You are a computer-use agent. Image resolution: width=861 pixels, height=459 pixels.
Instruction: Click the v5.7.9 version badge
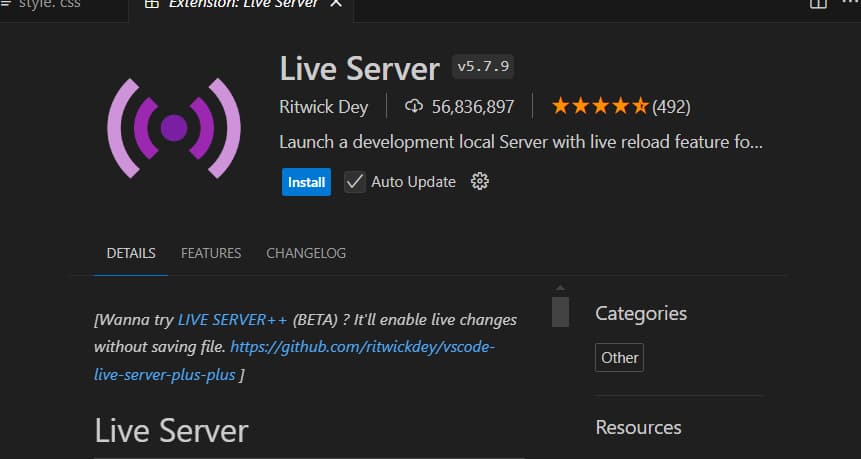[x=483, y=67]
